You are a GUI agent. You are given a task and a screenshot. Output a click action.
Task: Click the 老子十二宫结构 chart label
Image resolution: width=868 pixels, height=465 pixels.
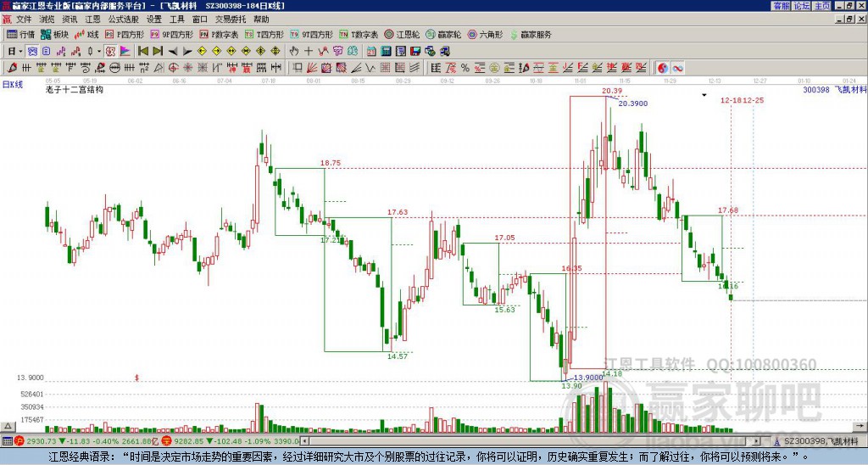tap(75, 89)
